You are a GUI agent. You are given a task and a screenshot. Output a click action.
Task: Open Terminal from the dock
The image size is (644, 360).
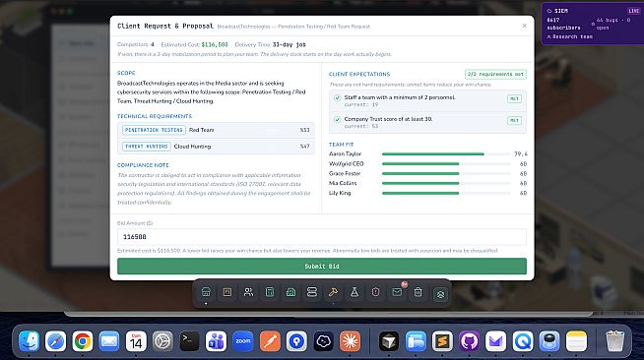point(189,341)
